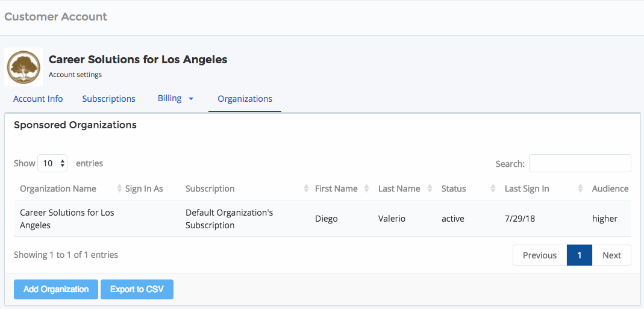Switch to the Account Info tab
644x309 pixels.
[x=38, y=99]
